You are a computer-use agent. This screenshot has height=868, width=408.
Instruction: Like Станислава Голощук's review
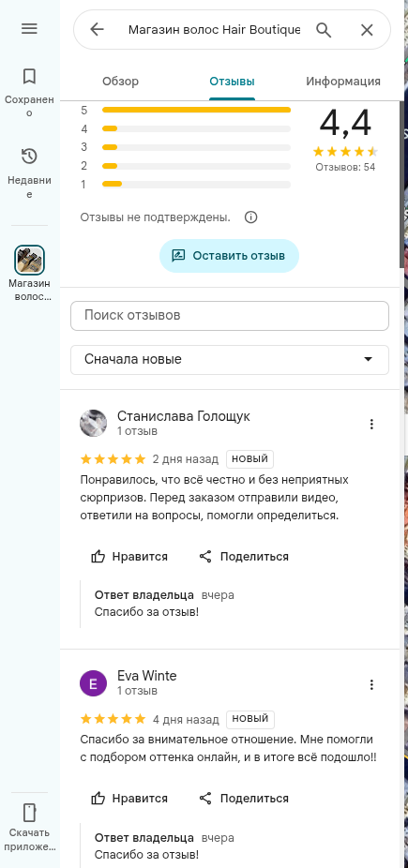[129, 557]
